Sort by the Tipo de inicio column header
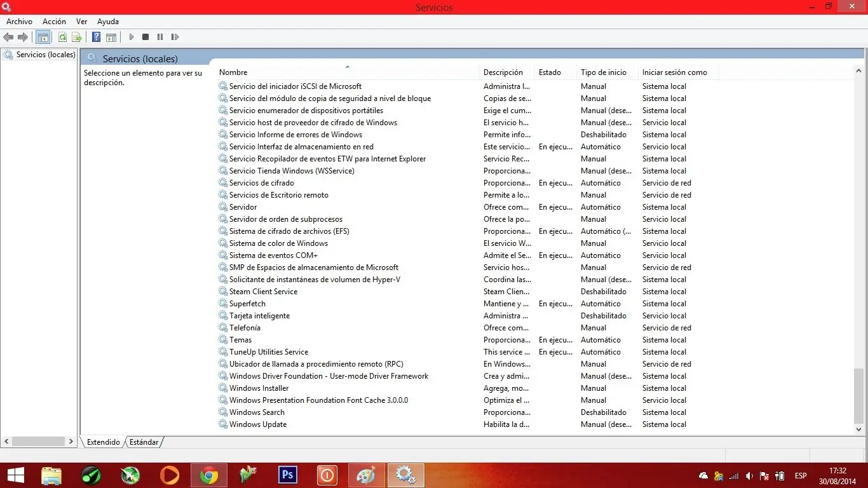 pyautogui.click(x=607, y=72)
